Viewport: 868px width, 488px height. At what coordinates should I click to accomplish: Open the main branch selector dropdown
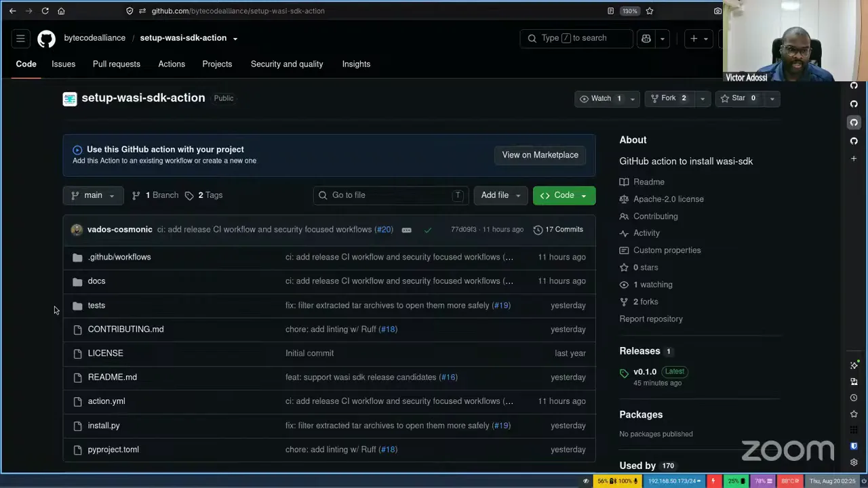pos(93,195)
